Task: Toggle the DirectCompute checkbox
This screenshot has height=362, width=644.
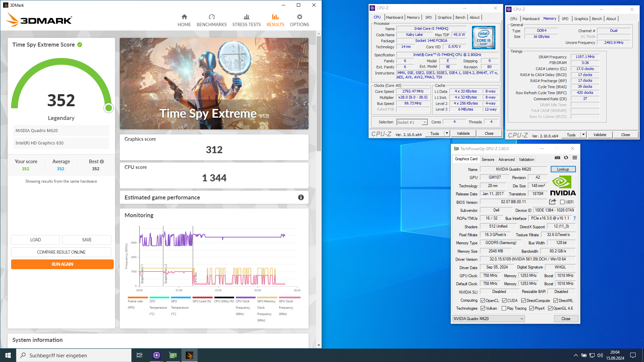Action: (x=523, y=301)
